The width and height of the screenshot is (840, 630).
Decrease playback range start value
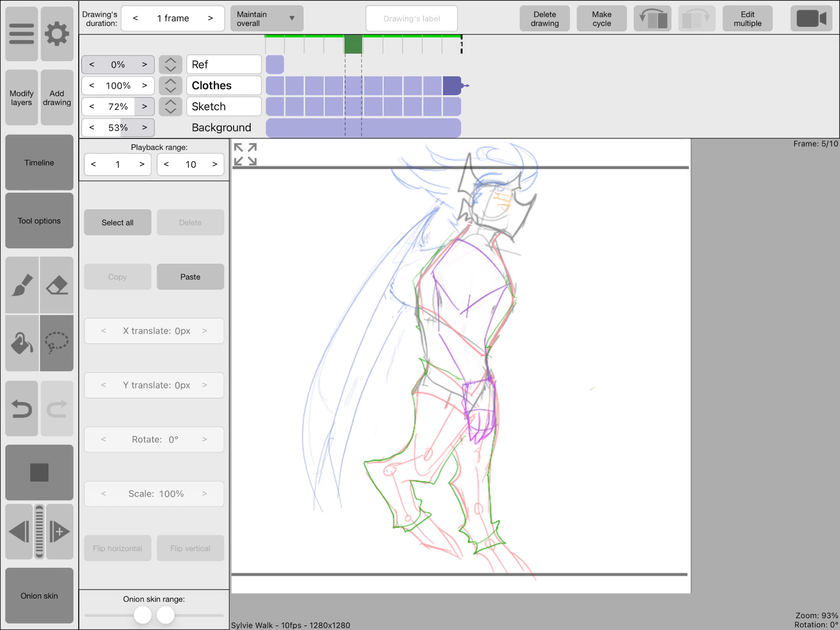pyautogui.click(x=93, y=164)
